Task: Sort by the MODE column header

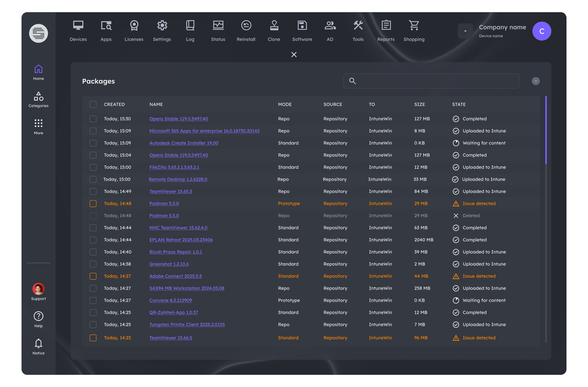Action: [x=285, y=104]
